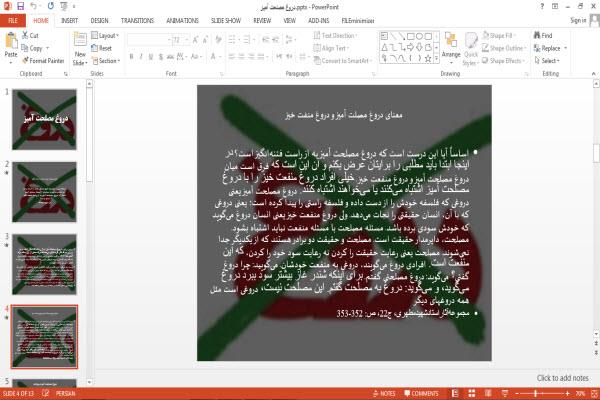Move the zoom slider handle

535,393
